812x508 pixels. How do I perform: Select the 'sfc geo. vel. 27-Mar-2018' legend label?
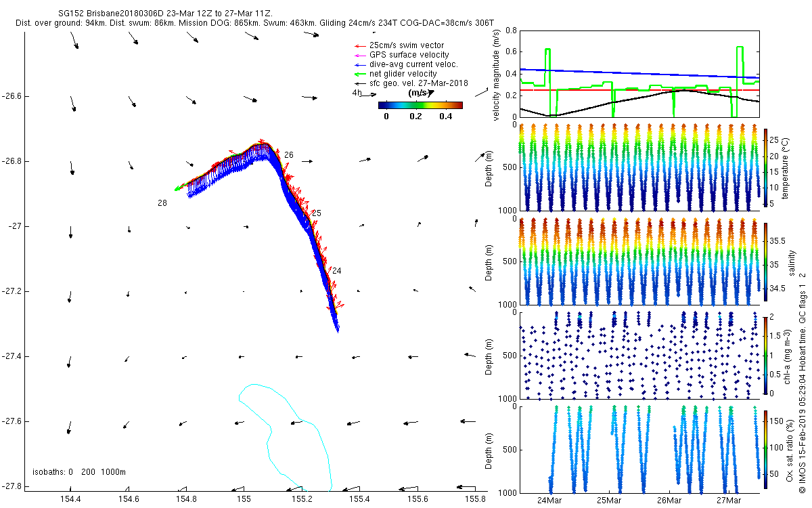click(420, 83)
